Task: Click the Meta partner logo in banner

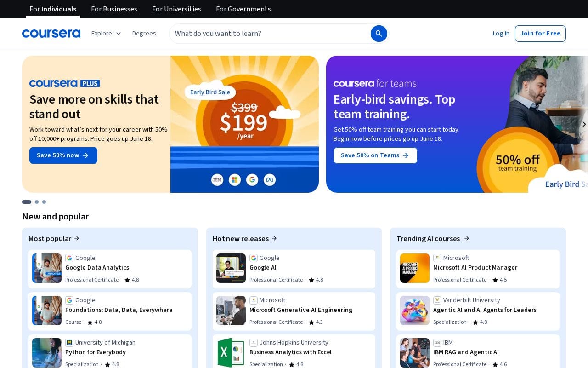Action: click(x=270, y=180)
